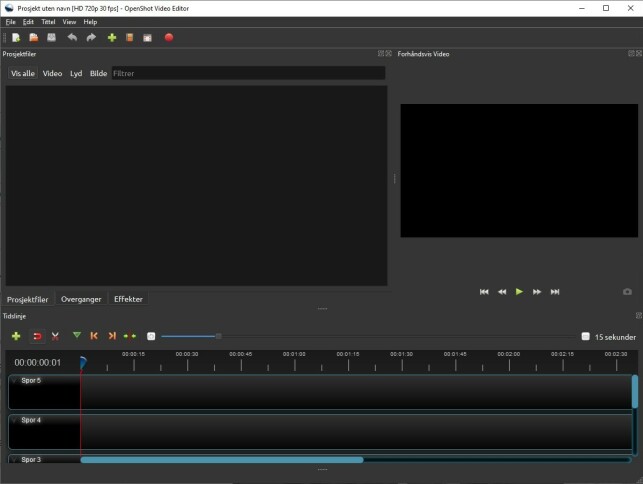Switch to the Overganger tab
Viewport: 643px width, 484px height.
pyautogui.click(x=81, y=299)
